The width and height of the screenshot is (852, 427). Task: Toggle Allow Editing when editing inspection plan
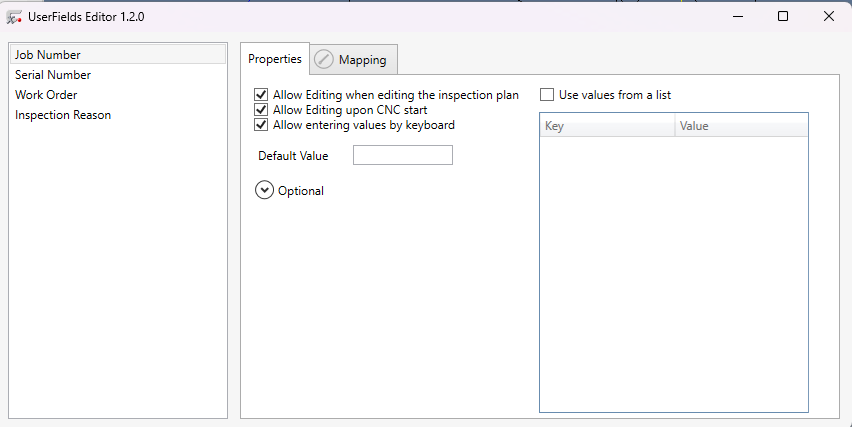(x=262, y=95)
